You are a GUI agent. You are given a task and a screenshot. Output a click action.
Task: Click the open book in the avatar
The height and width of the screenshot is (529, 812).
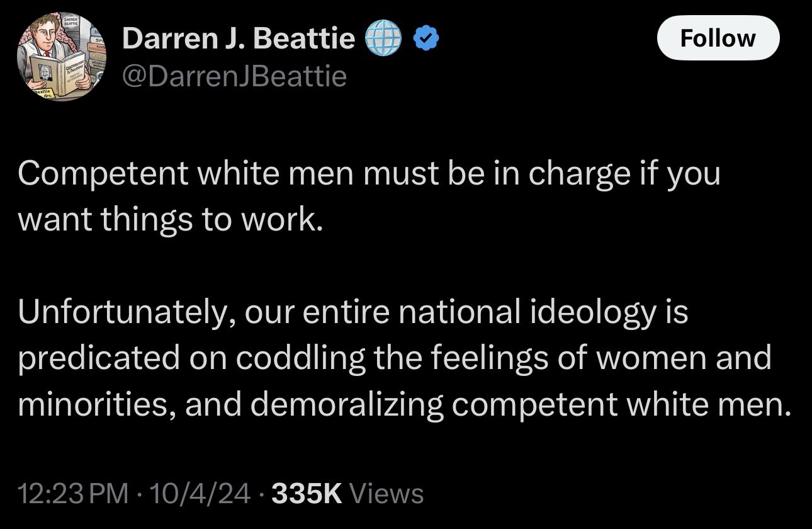tap(55, 71)
